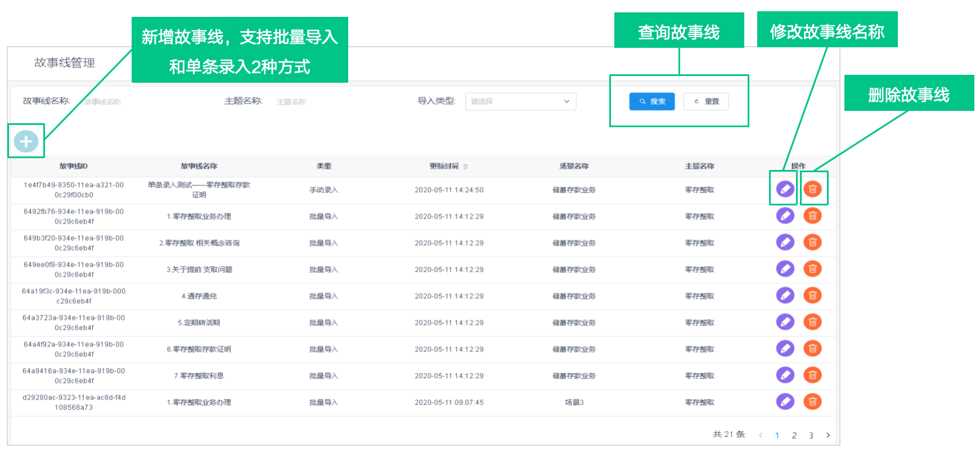This screenshot has width=980, height=457.
Task: Delete the 2.零存整取 相关概念咨询 row
Action: point(812,242)
